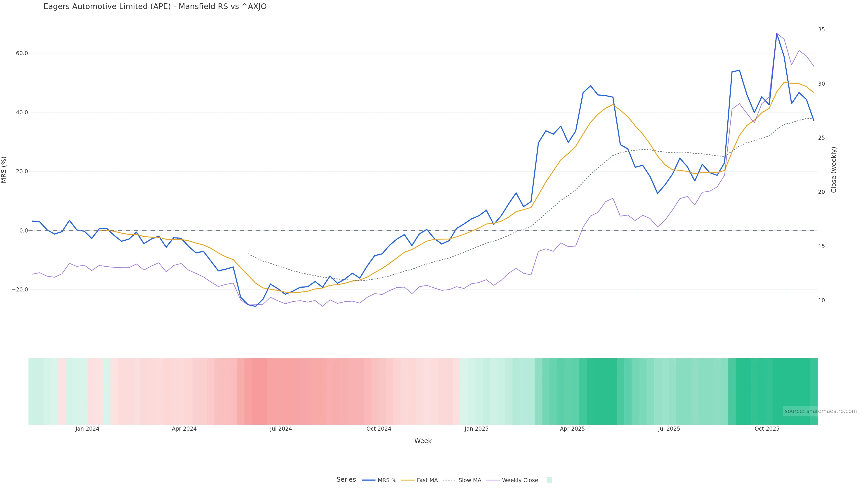Click the Oct 2025 axis label
The height and width of the screenshot is (488, 868).
coord(767,429)
